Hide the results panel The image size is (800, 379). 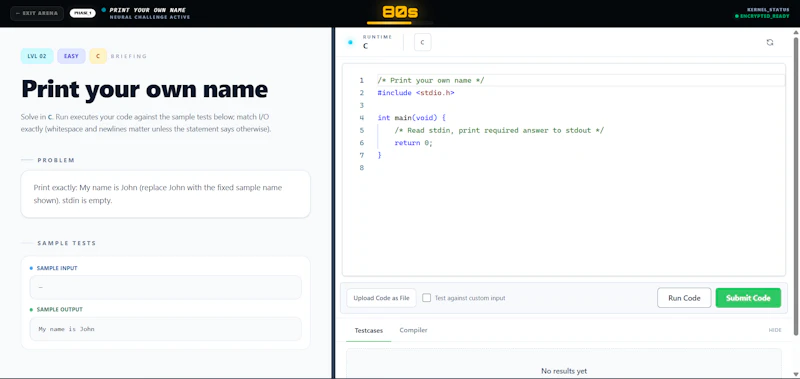[775, 330]
